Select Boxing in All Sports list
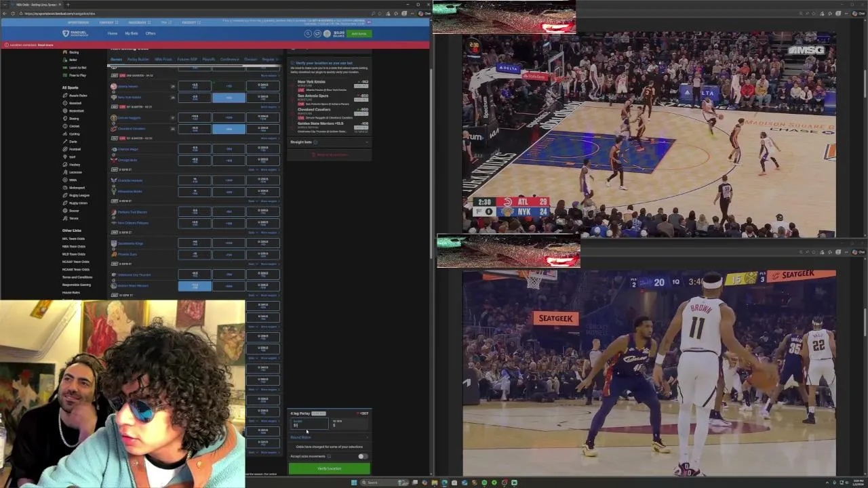Image resolution: width=868 pixels, height=488 pixels. (74, 119)
